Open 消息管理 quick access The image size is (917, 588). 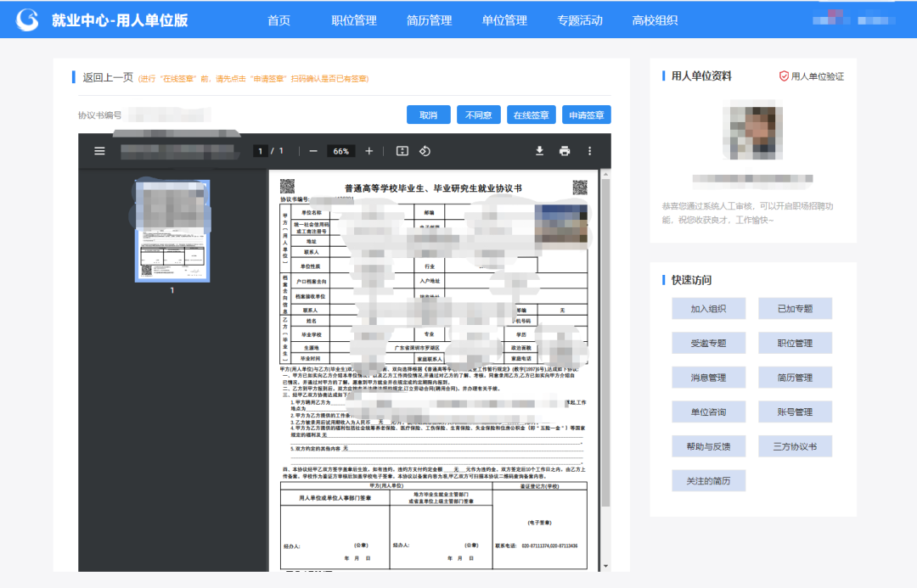pyautogui.click(x=708, y=378)
